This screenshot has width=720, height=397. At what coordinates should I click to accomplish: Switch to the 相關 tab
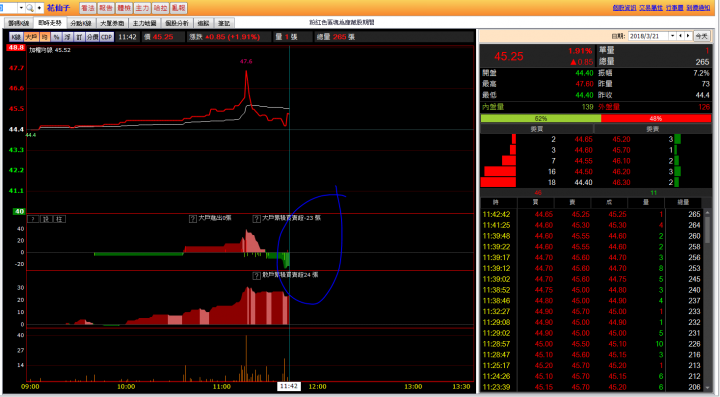coord(203,23)
